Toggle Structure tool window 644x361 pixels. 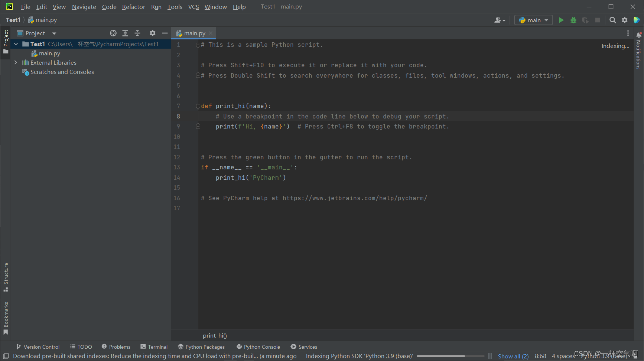click(6, 277)
